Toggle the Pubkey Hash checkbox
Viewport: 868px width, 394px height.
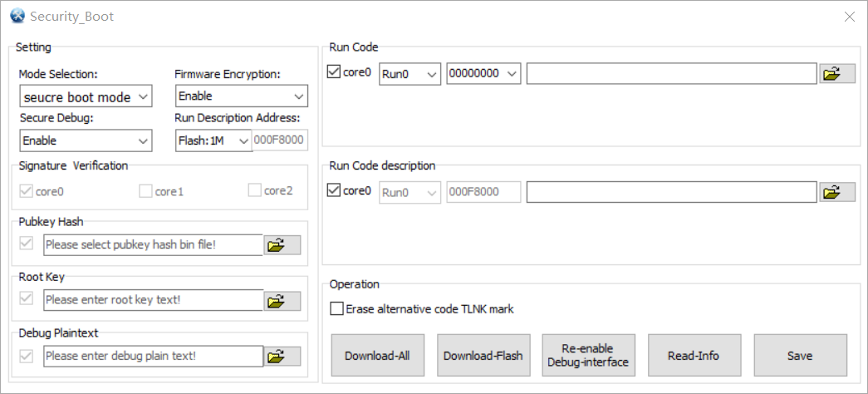click(26, 243)
